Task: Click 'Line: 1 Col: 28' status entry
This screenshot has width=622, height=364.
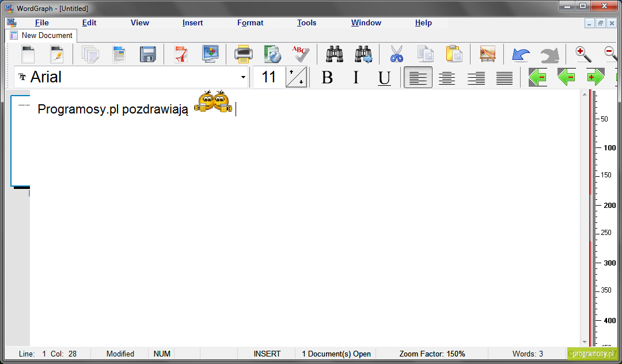Action: click(48, 354)
